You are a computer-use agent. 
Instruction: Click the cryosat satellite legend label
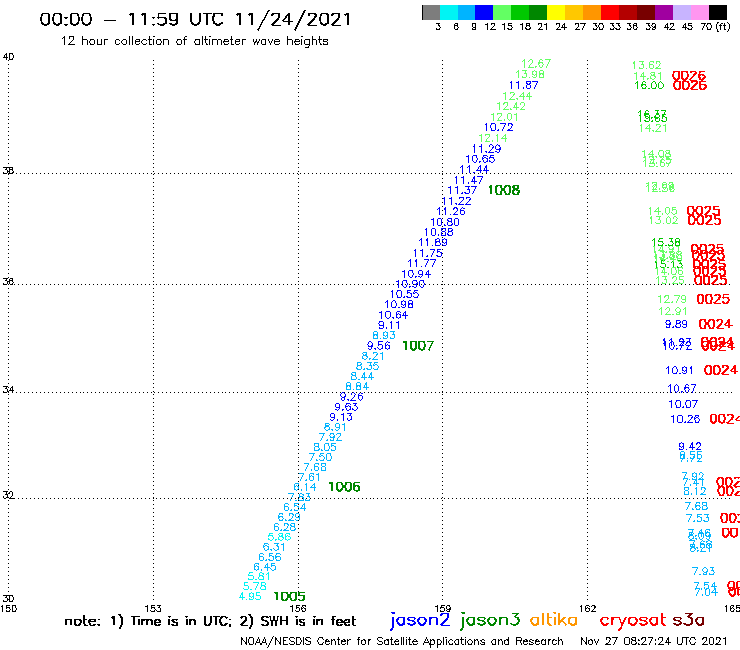click(x=632, y=620)
